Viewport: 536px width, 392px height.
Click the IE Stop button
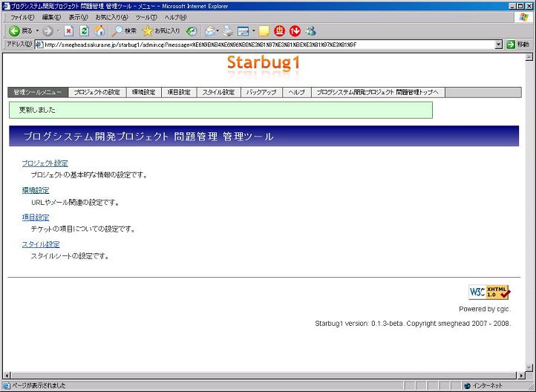[69, 31]
